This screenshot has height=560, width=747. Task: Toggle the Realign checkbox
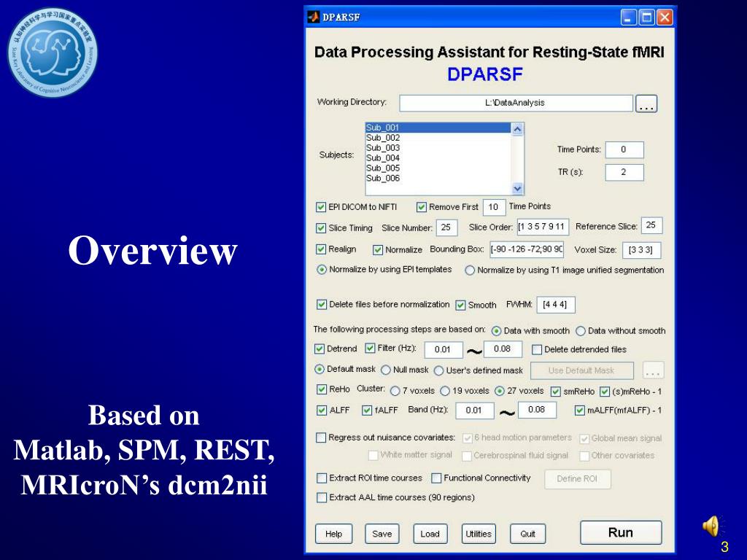tap(321, 249)
